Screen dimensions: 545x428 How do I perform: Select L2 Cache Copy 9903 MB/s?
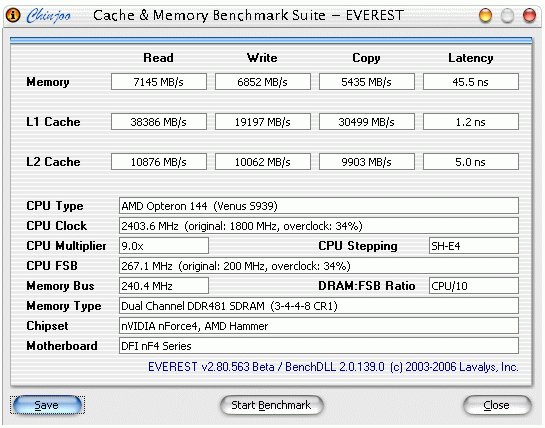[367, 162]
